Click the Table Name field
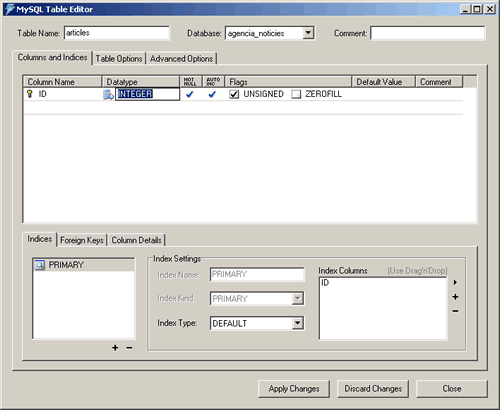 coord(117,33)
